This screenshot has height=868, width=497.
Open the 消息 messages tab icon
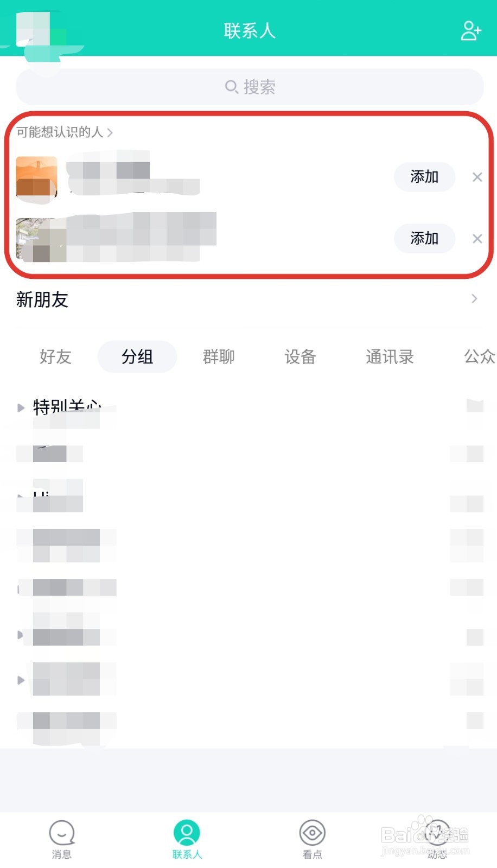pos(62,833)
